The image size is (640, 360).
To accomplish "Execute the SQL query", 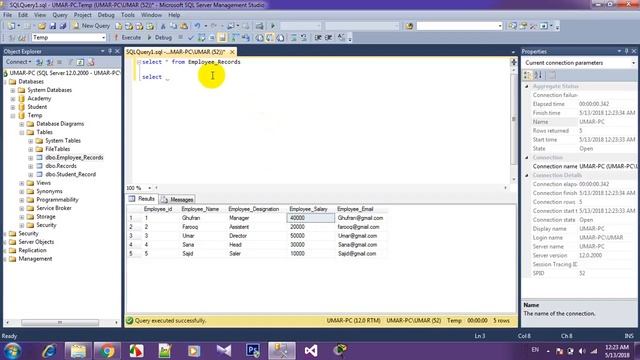I will pyautogui.click(x=127, y=38).
